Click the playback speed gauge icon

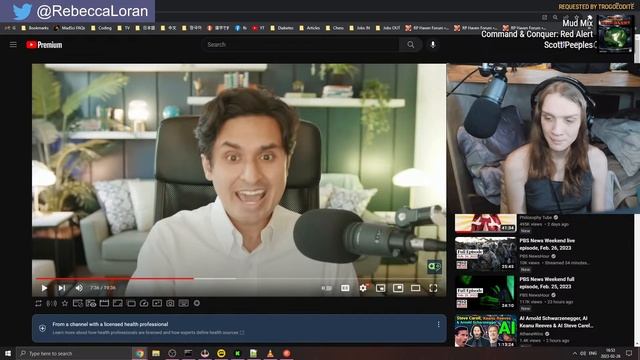pos(144,303)
